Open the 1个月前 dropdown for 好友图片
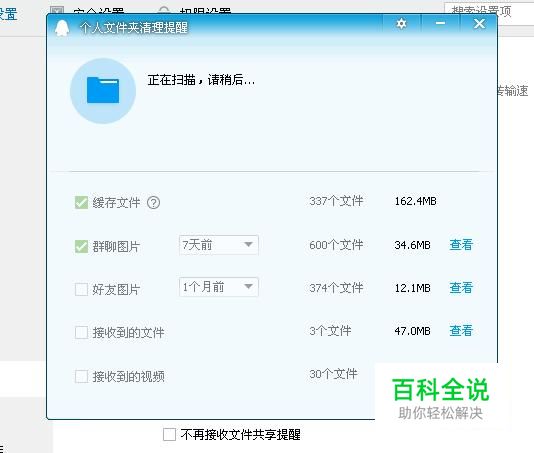This screenshot has width=534, height=453. tap(219, 287)
